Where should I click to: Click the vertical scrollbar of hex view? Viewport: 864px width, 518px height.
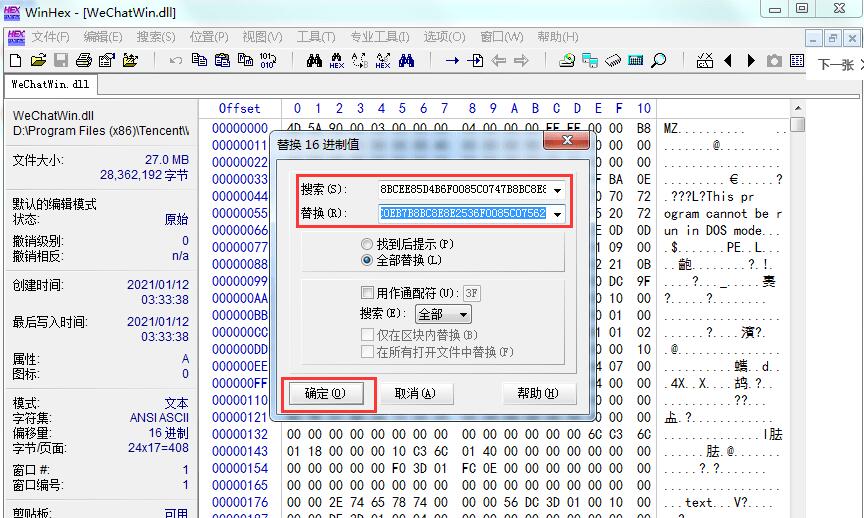click(x=797, y=300)
